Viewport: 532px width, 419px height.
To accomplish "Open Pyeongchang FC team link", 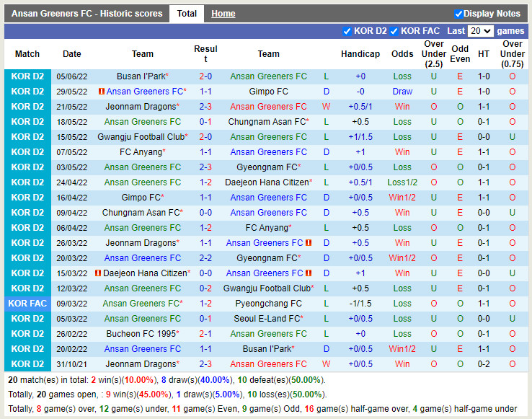I will (268, 304).
